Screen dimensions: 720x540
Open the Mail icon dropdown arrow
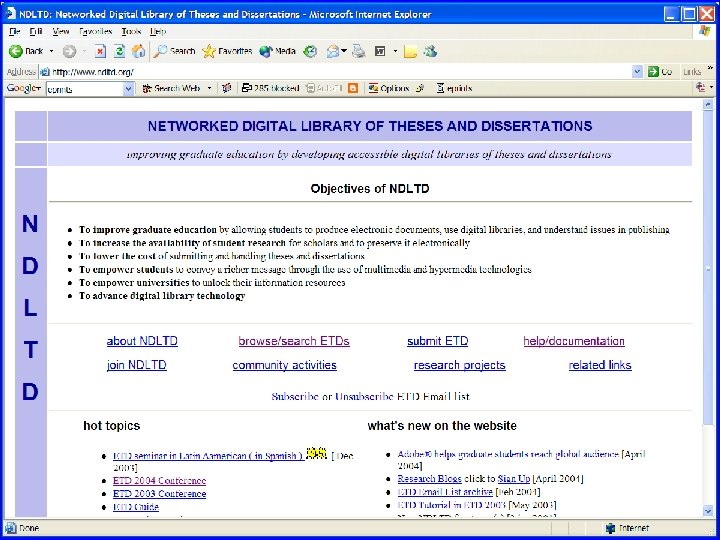tap(344, 51)
